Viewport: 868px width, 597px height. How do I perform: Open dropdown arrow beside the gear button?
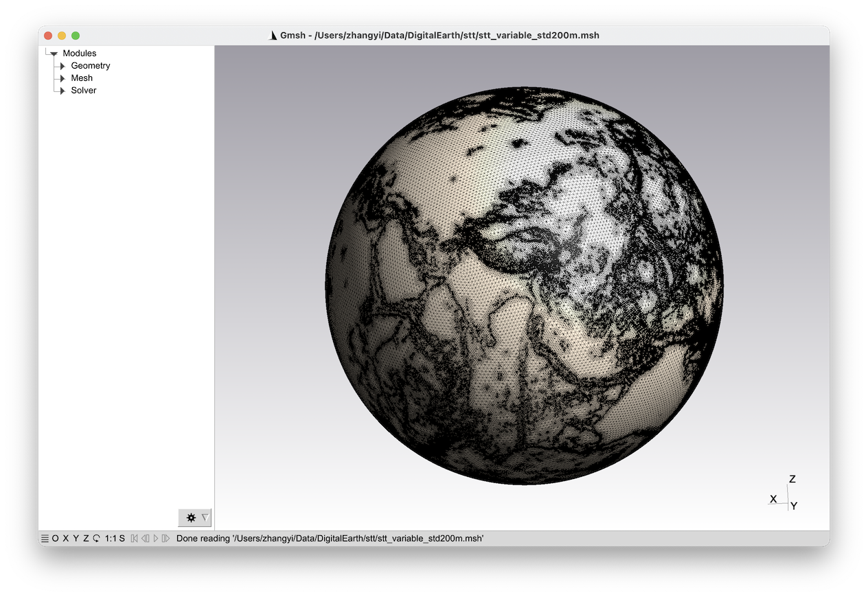205,517
